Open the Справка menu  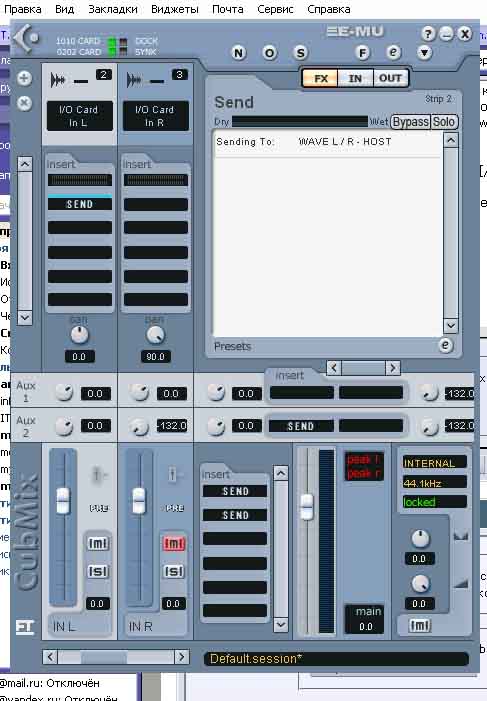329,9
